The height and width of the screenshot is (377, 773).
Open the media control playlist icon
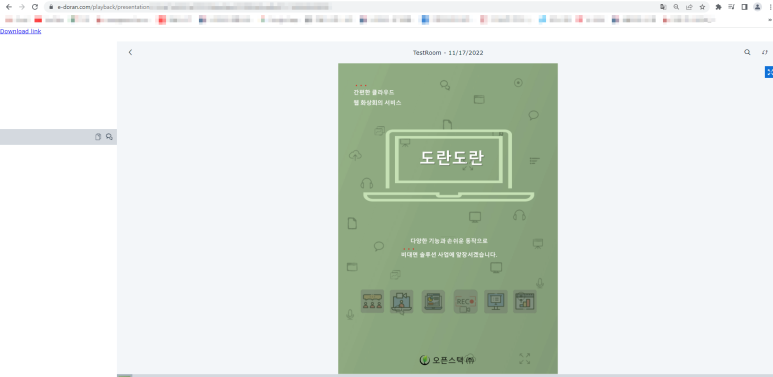[732, 7]
